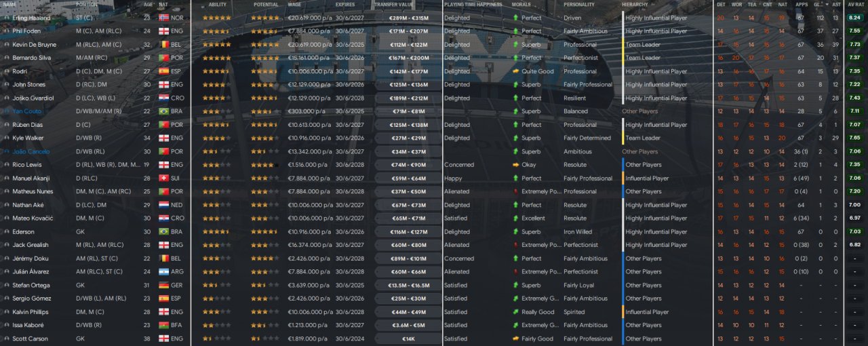Click the Burkina Faso flag in Issa Kaboré's row
Image resolution: width=868 pixels, height=346 pixels.
click(163, 326)
